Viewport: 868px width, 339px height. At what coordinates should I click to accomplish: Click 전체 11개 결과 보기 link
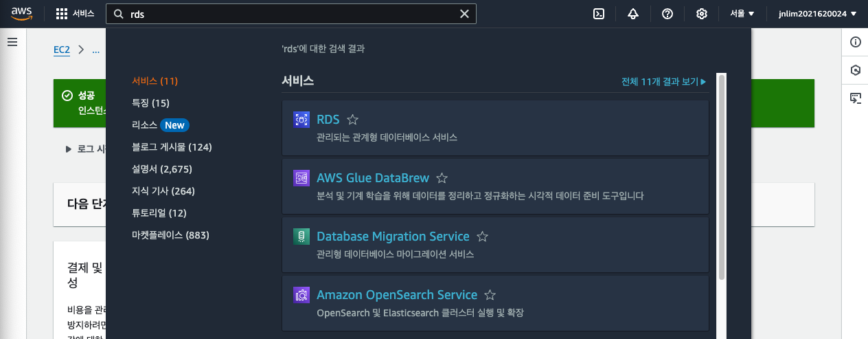pos(663,82)
